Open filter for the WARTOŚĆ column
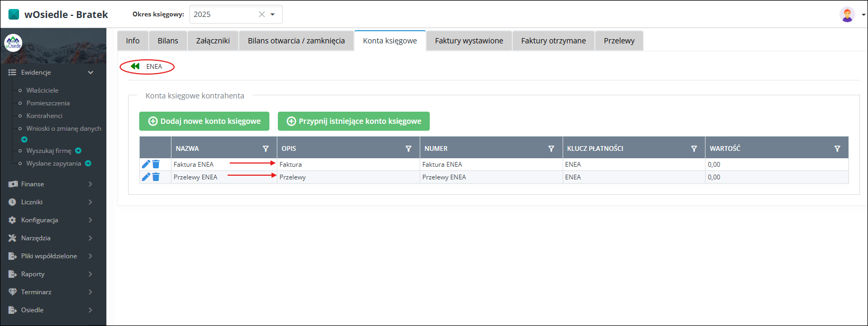Screen dimensions: 868x326 click(837, 149)
